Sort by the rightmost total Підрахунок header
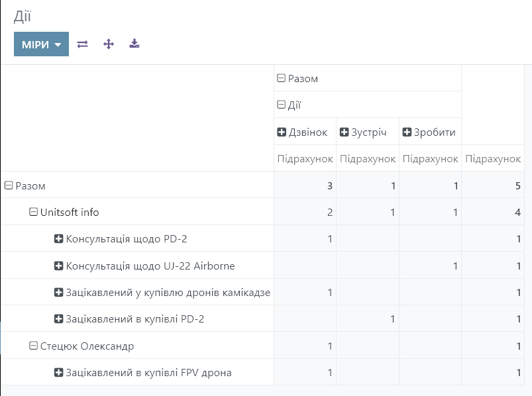The image size is (532, 396). click(x=493, y=159)
